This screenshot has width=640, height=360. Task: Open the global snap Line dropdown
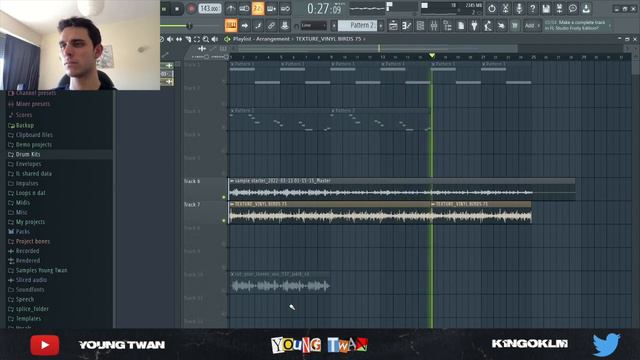click(313, 25)
